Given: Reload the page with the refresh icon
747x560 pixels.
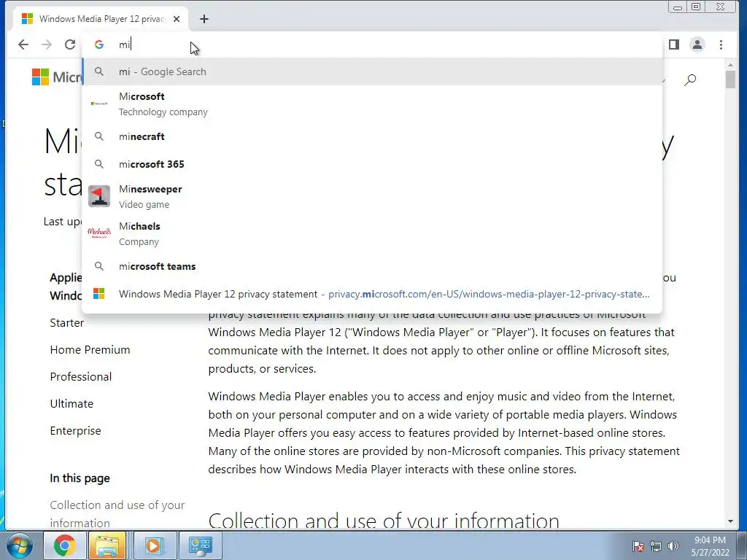Looking at the screenshot, I should click(x=70, y=44).
